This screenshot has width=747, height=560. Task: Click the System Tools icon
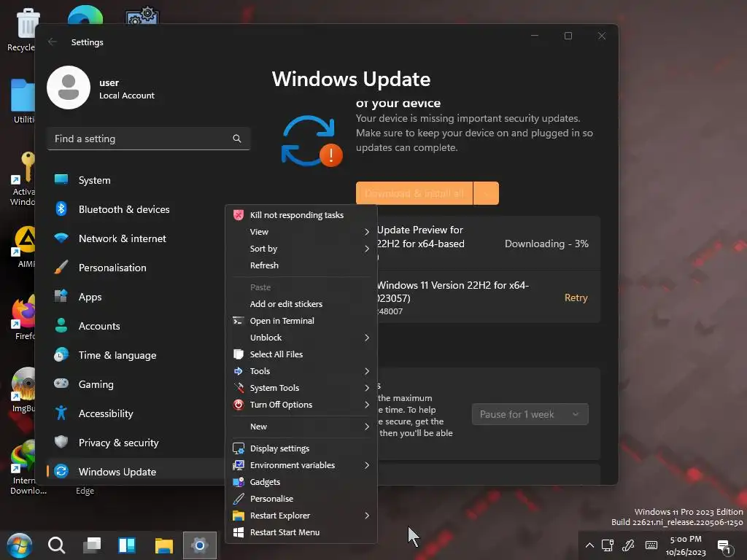[239, 388]
